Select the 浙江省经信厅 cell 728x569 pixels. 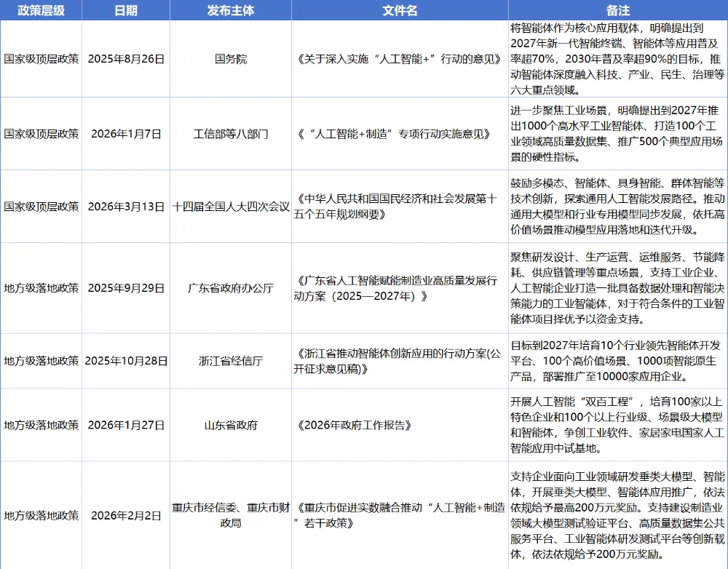(231, 361)
